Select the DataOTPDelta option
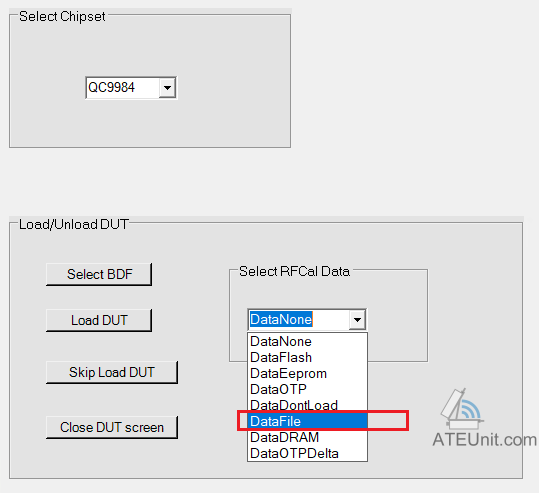 coord(308,453)
